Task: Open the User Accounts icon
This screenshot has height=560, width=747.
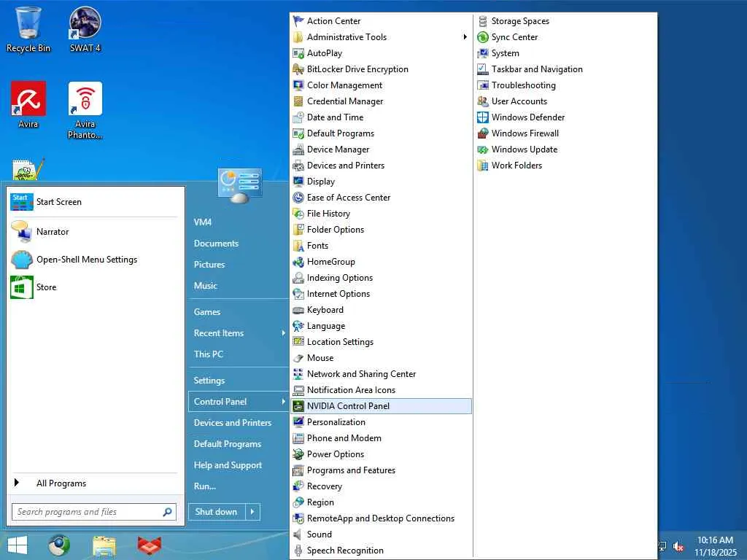Action: pos(483,101)
